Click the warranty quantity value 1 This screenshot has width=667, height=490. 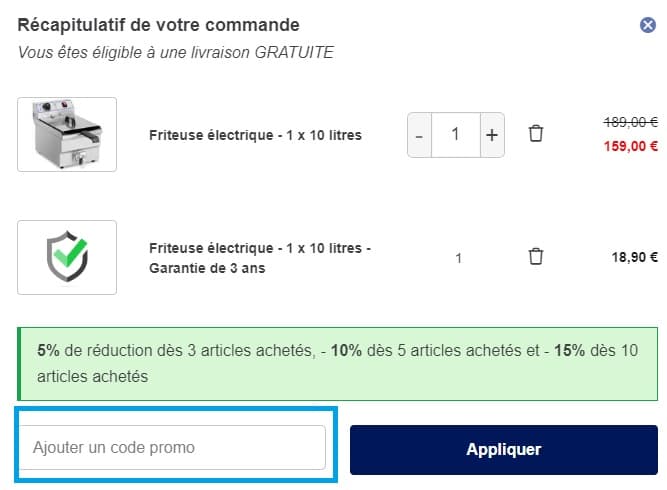coord(458,258)
